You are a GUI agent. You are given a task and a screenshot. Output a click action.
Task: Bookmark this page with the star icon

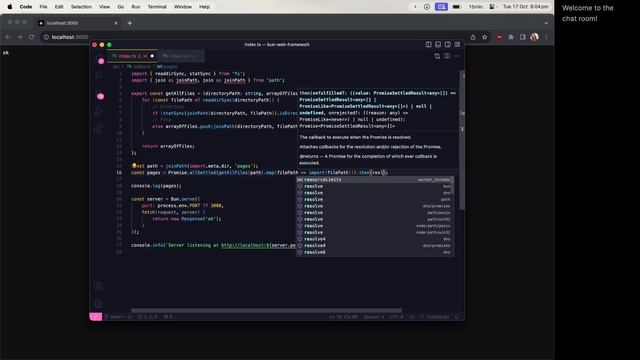[484, 37]
